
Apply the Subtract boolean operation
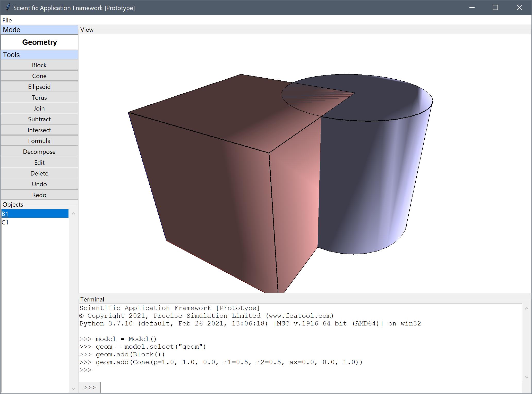click(39, 119)
